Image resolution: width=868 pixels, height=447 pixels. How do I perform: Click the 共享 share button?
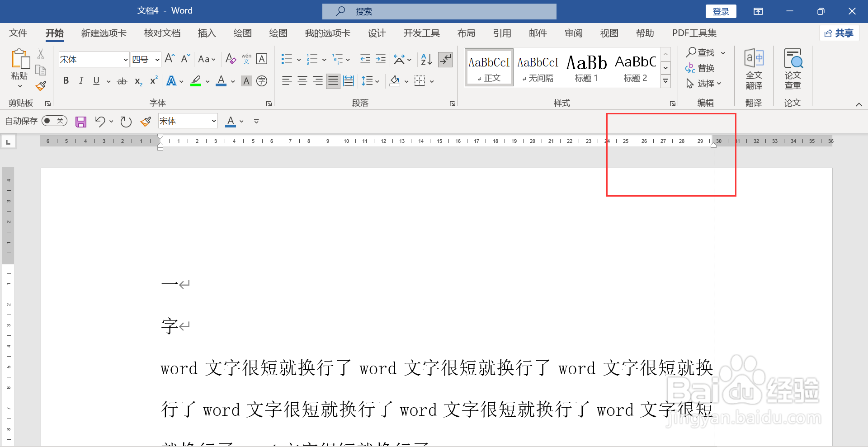coord(839,33)
